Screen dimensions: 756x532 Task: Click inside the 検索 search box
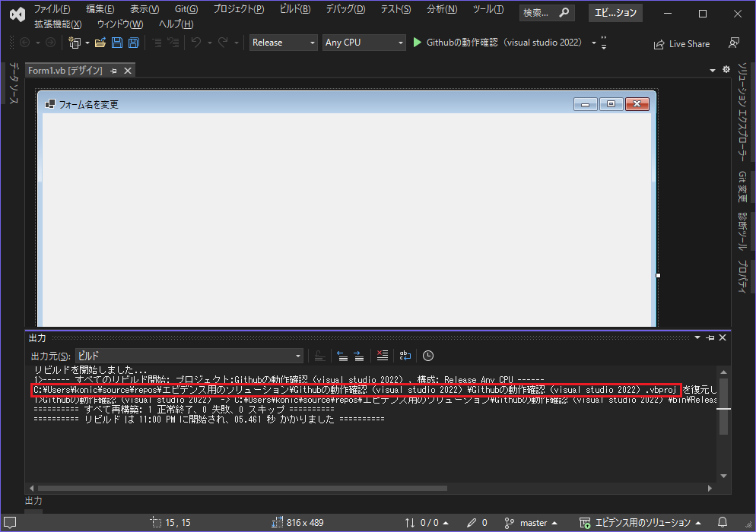click(x=540, y=12)
